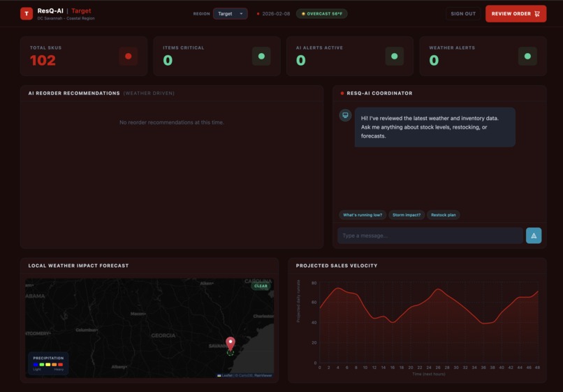The width and height of the screenshot is (563, 392).
Task: Click the green status dot on Items Critical
Action: point(261,56)
